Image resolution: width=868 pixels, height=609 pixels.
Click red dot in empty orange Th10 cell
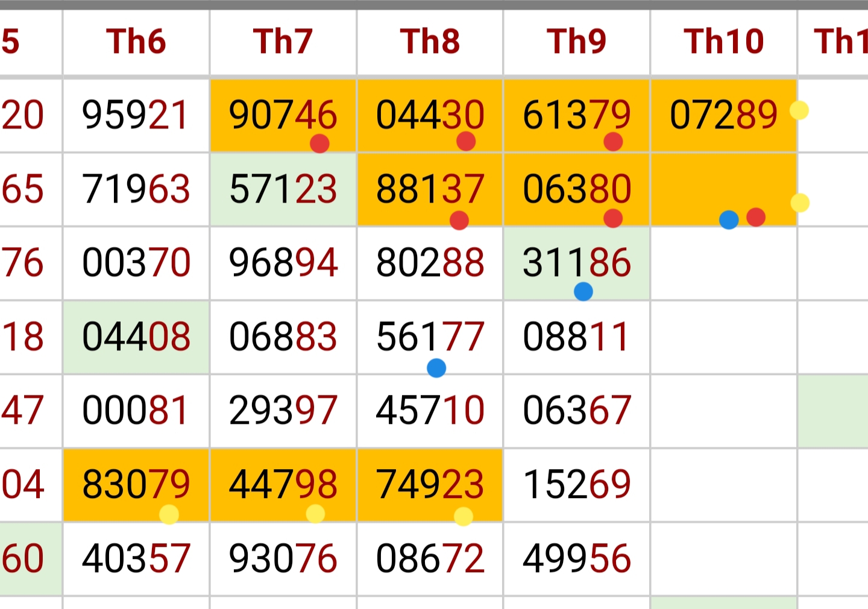click(756, 217)
